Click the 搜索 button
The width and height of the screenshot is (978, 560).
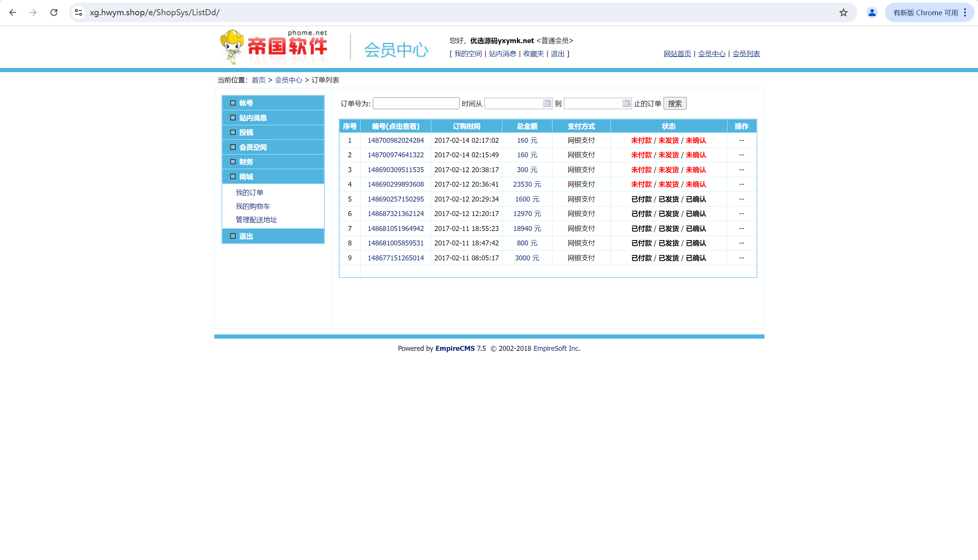[x=674, y=103]
